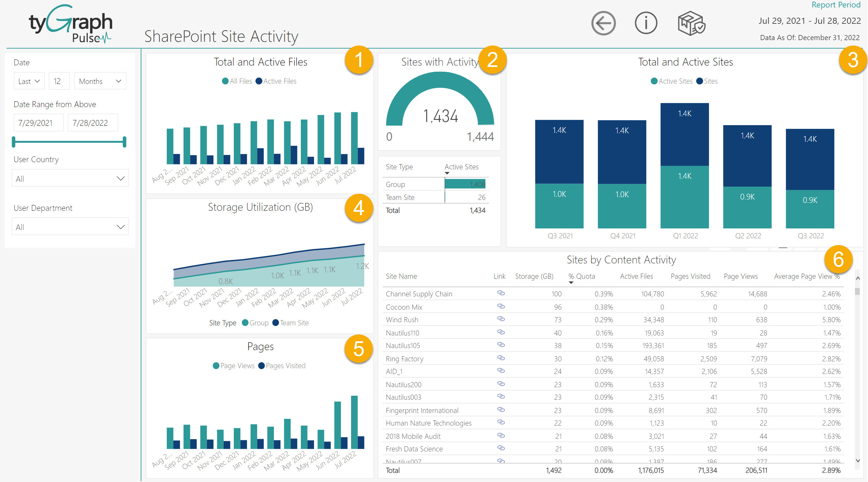The width and height of the screenshot is (868, 482).
Task: Click the package checkmark icon in header
Action: tap(691, 23)
